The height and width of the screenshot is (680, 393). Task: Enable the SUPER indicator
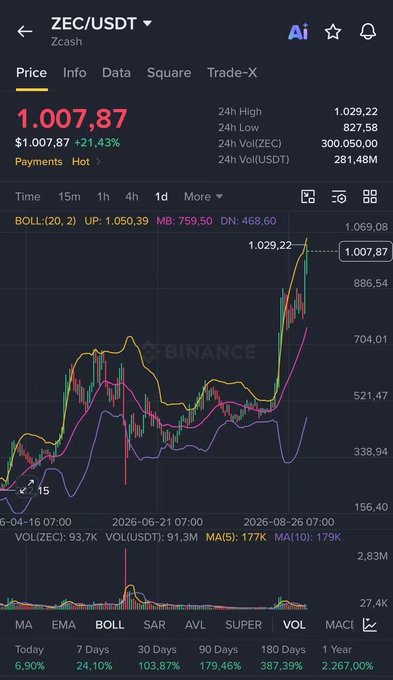[243, 625]
